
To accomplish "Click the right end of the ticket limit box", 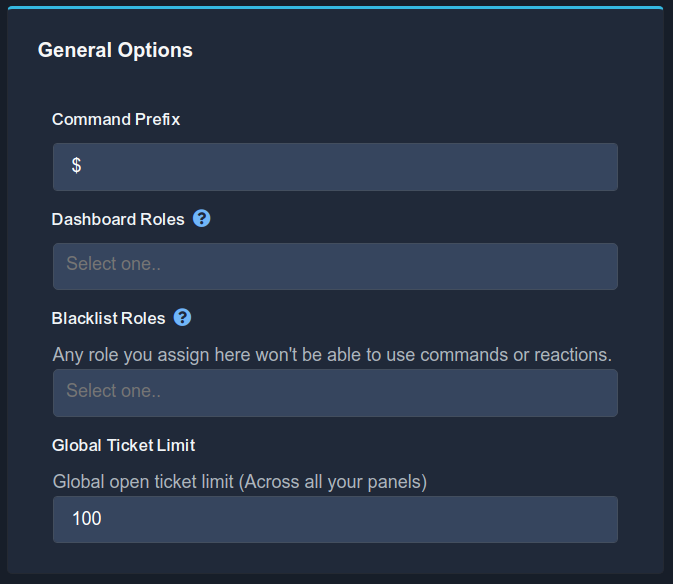I will 600,519.
